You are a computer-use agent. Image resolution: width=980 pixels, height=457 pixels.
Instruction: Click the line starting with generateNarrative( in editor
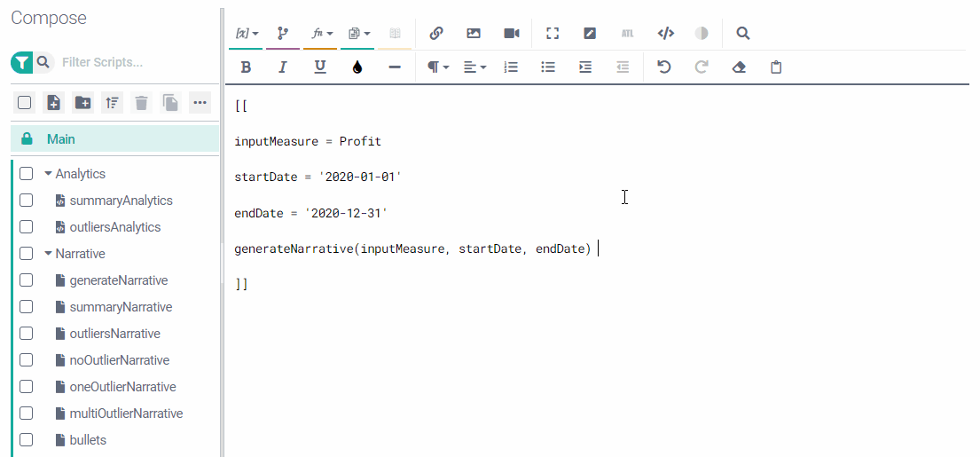412,248
